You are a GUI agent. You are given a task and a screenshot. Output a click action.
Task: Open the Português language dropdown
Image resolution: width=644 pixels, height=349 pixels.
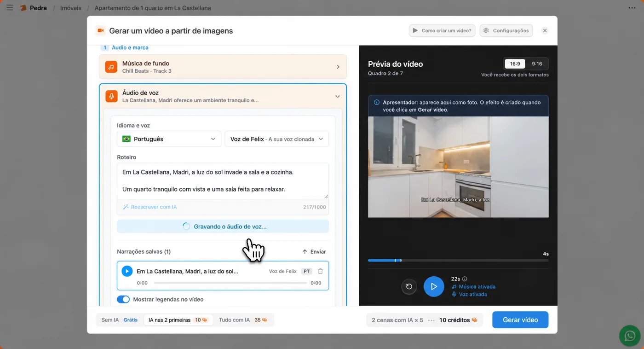169,139
